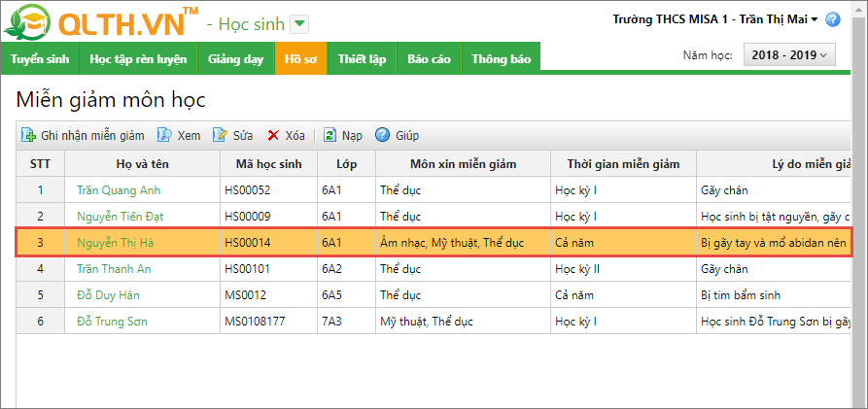Click class cell 6A5
The width and height of the screenshot is (868, 409).
coord(347,295)
